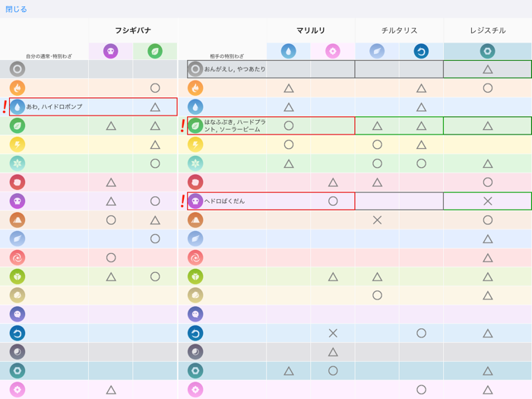Image resolution: width=532 pixels, height=399 pixels.
Task: Click Grass icon beside はなふぶき move text
Action: 195,126
